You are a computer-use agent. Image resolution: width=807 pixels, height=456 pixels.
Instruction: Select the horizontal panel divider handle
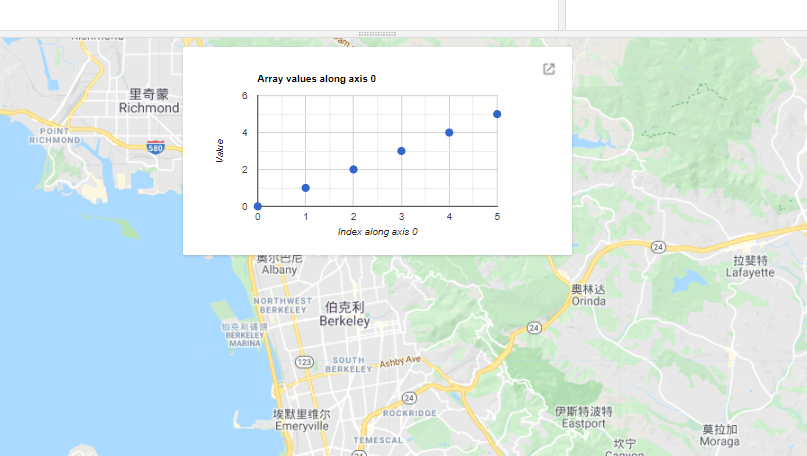tap(377, 33)
